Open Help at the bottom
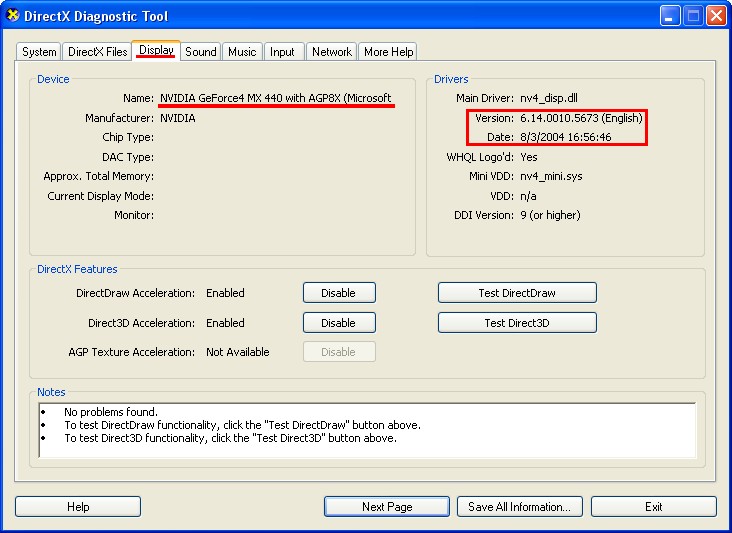The image size is (732, 533). [78, 507]
